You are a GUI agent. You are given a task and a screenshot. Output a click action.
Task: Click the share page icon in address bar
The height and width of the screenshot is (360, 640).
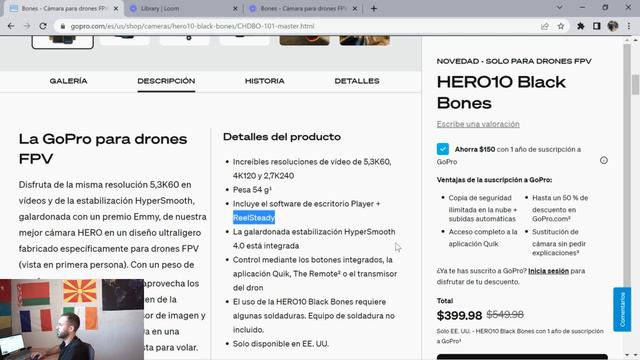pyautogui.click(x=544, y=26)
